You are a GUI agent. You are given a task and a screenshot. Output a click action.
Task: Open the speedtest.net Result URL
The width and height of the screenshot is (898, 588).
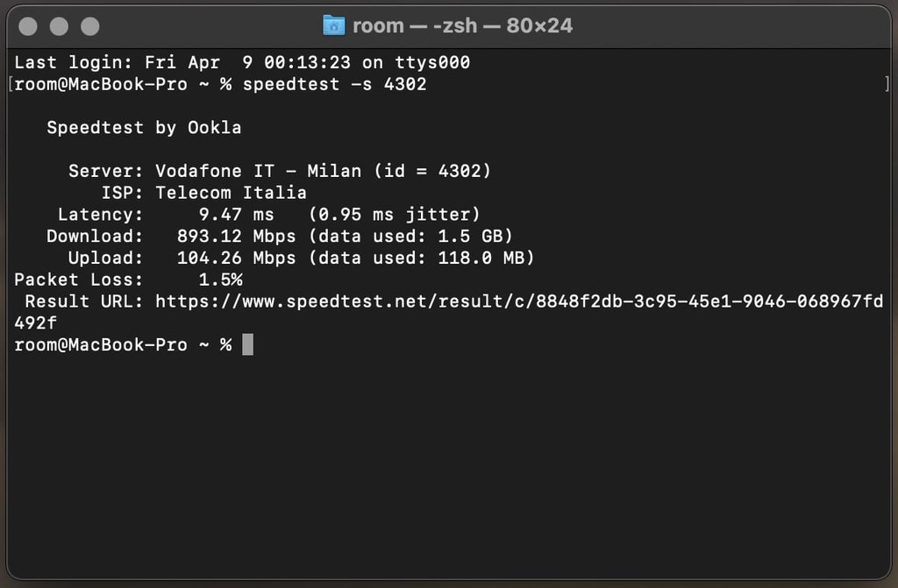pos(519,301)
